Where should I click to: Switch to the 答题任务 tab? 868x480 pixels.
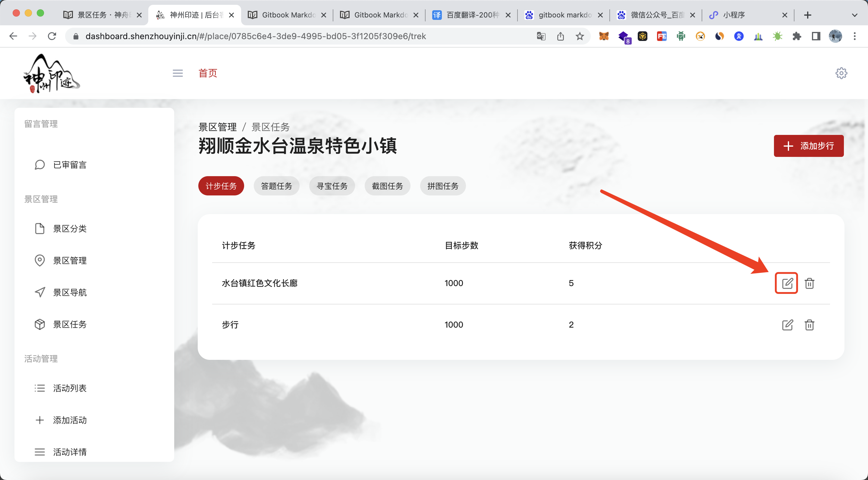click(276, 185)
